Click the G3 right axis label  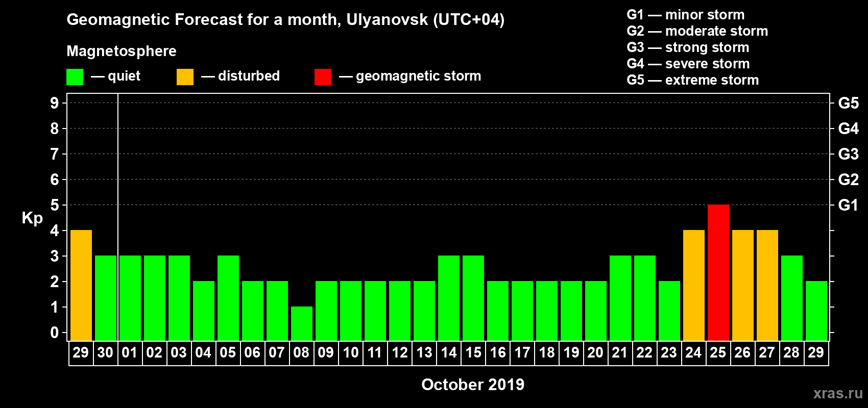pos(849,154)
